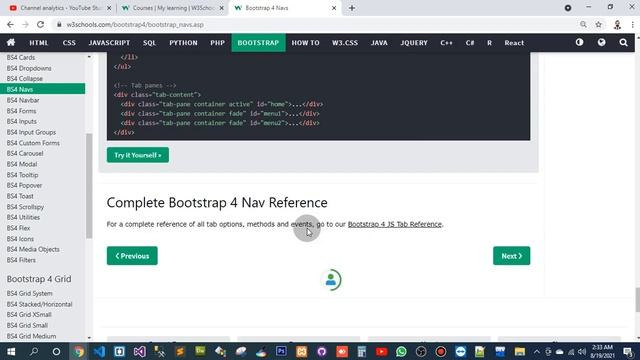This screenshot has width=640, height=360.
Task: Click the user profile progress icon
Action: tap(331, 280)
